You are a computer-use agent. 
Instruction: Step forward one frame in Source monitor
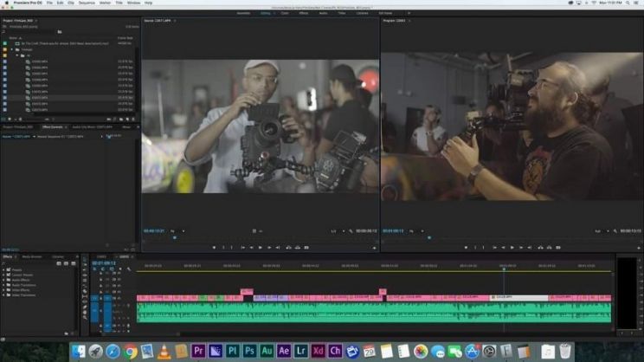[269, 248]
